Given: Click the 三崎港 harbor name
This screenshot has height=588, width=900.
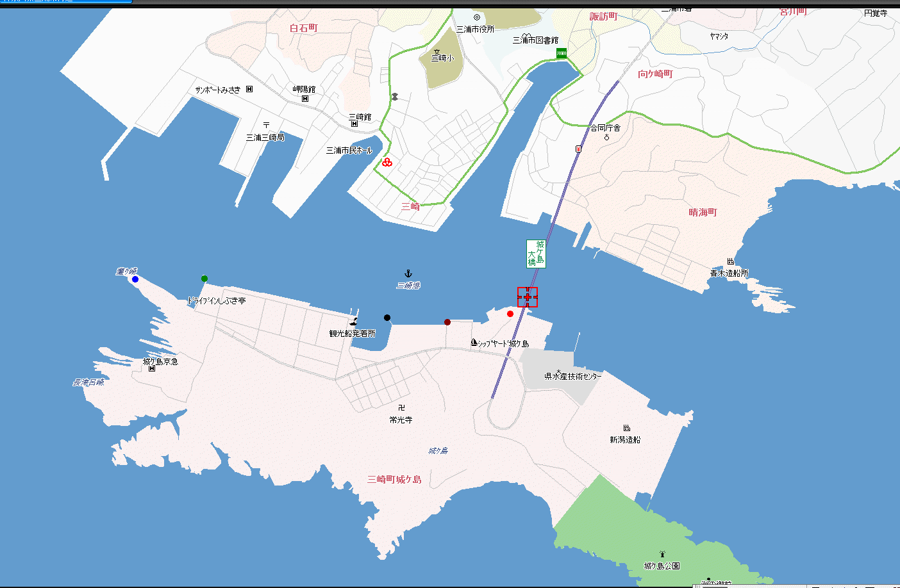Looking at the screenshot, I should tap(408, 285).
